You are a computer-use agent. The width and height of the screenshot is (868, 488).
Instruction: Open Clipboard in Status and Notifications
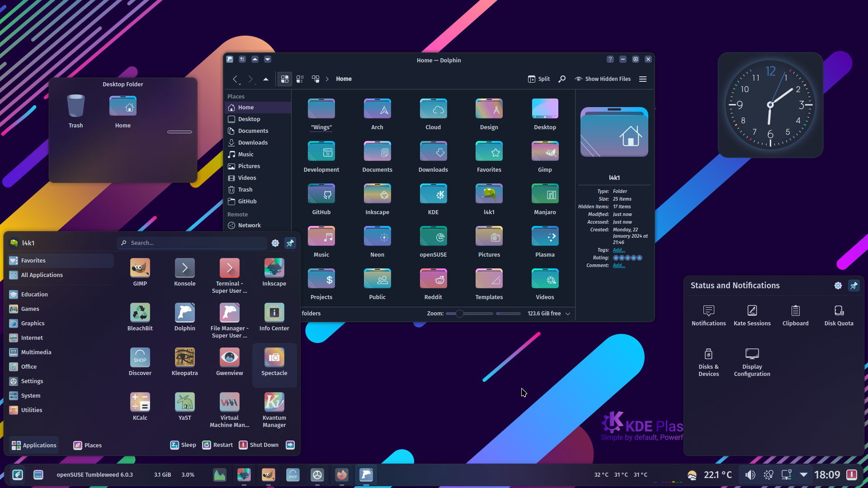click(x=795, y=315)
